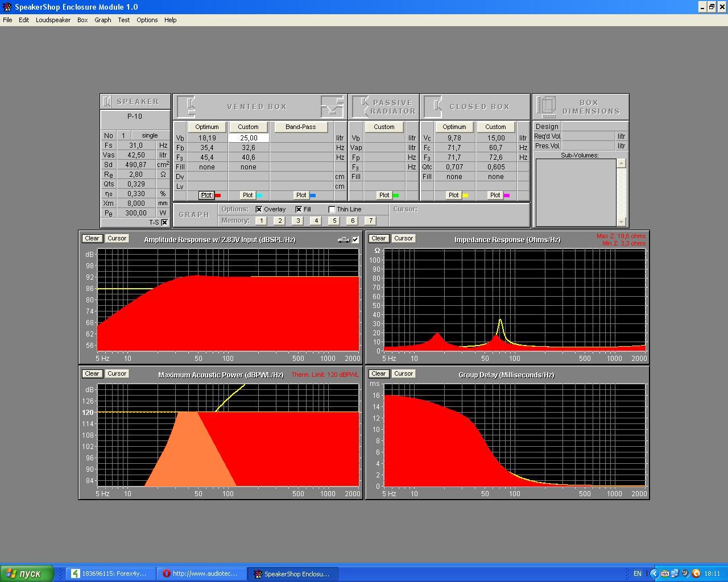Screen dimensions: 728x582
Task: Uncheck the Fill graph option
Action: (x=299, y=209)
